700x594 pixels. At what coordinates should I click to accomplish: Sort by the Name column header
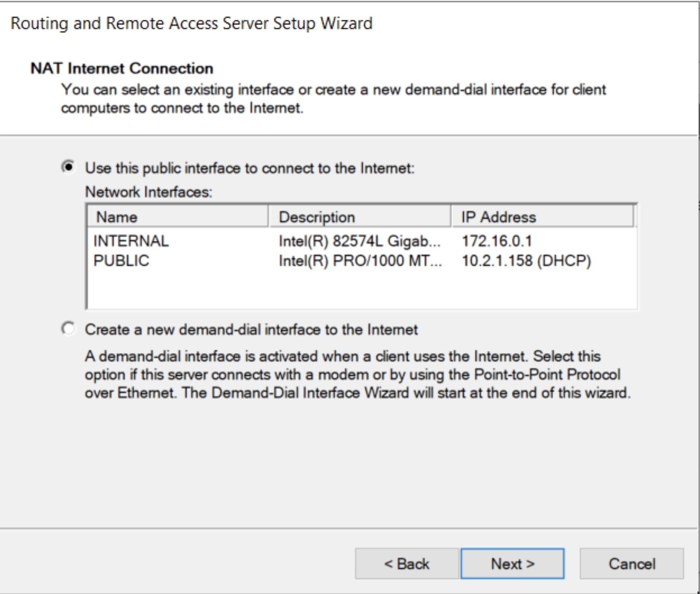(177, 217)
